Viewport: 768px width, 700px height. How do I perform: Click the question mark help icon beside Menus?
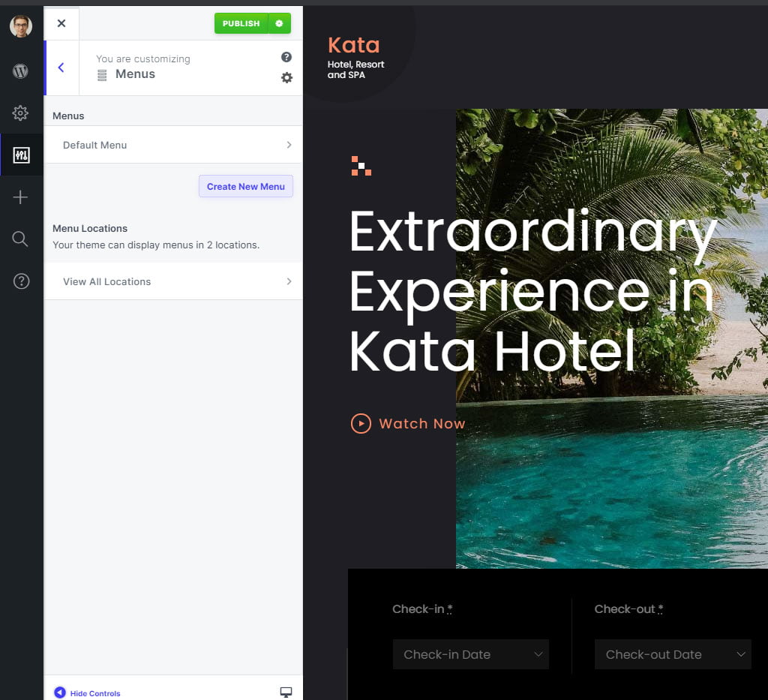[286, 57]
